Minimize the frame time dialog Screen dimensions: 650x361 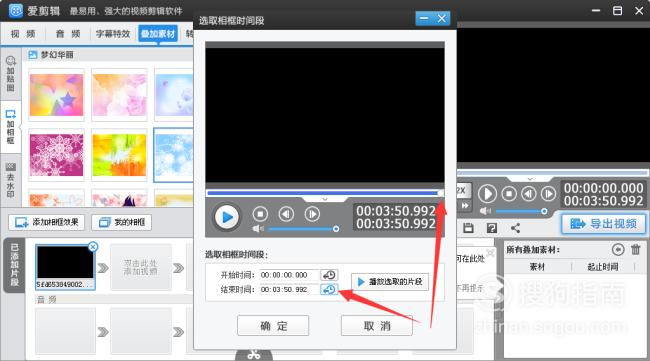(424, 18)
